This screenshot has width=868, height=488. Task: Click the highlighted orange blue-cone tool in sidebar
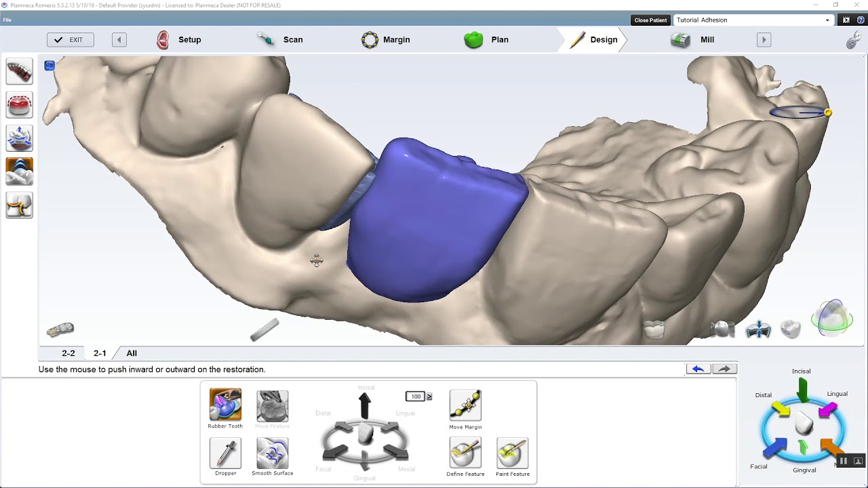click(19, 171)
